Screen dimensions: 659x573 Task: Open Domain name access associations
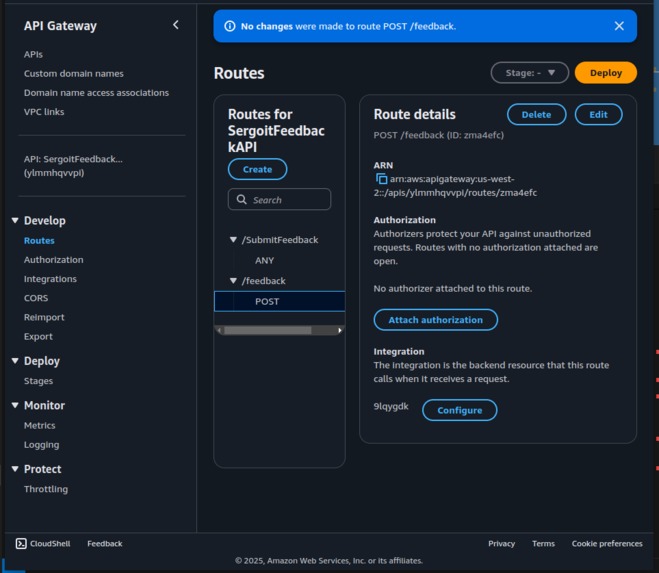pos(96,92)
